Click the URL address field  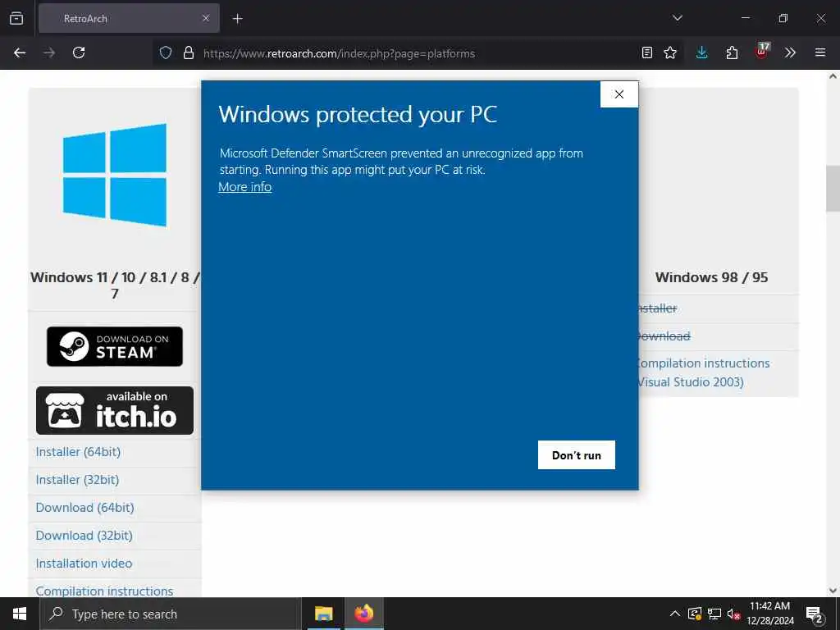tap(418, 53)
